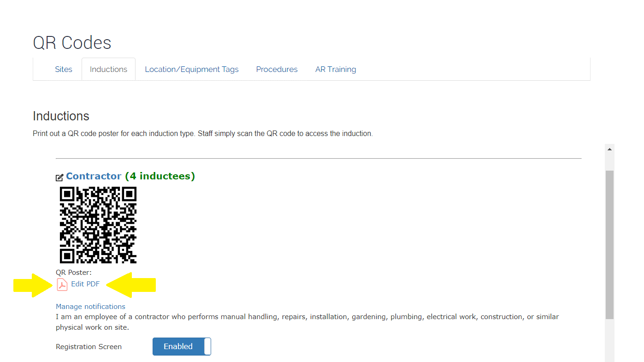The width and height of the screenshot is (644, 362).
Task: Open Manage notifications link
Action: [x=90, y=306]
